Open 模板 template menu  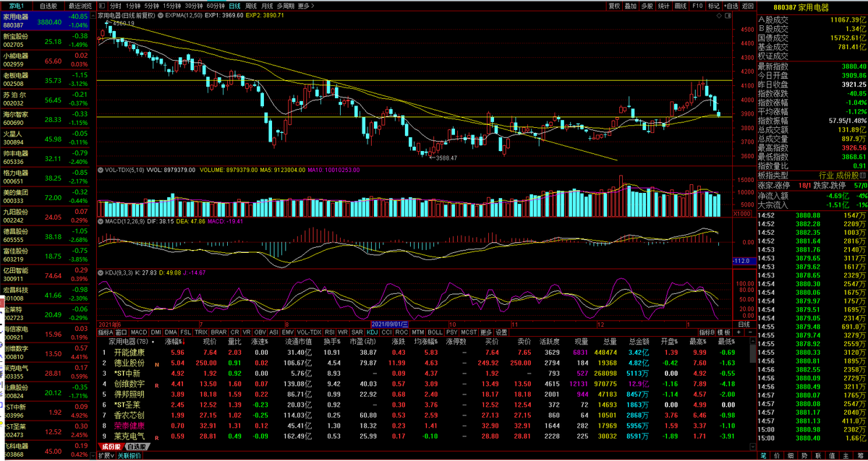[724, 332]
